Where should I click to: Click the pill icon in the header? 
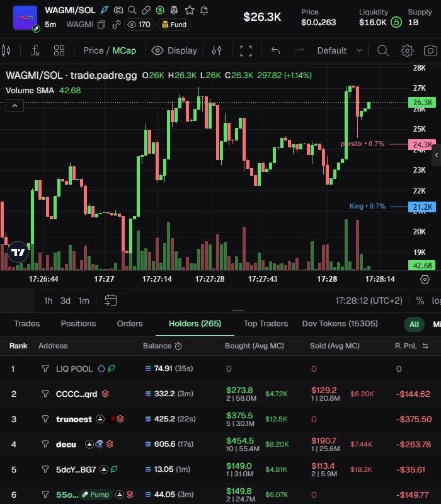click(x=146, y=10)
